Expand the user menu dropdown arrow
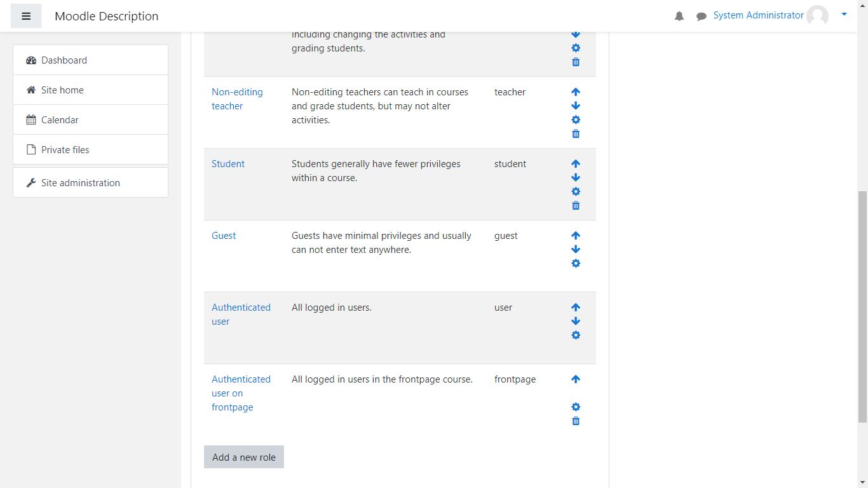The height and width of the screenshot is (488, 868). click(844, 14)
